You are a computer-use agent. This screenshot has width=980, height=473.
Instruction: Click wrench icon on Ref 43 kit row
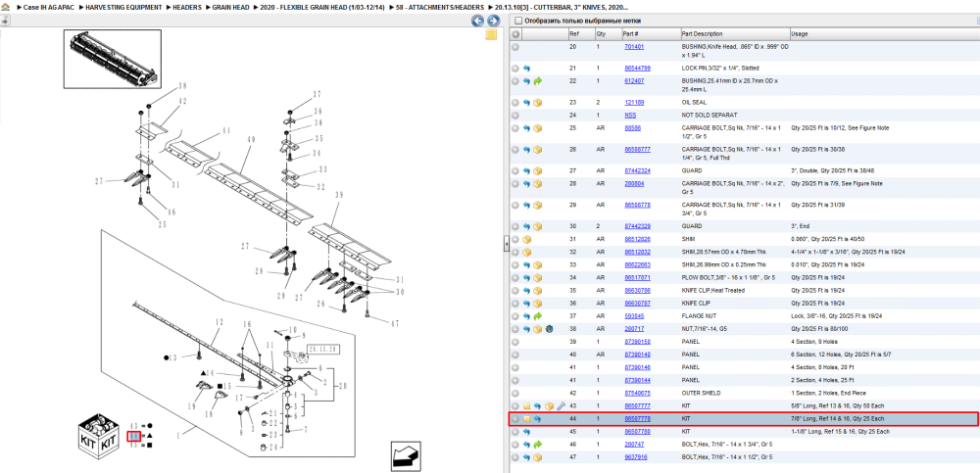(x=560, y=406)
